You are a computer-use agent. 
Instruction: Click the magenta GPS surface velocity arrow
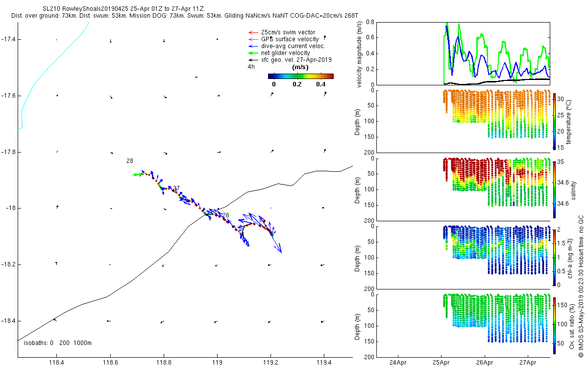click(x=252, y=39)
